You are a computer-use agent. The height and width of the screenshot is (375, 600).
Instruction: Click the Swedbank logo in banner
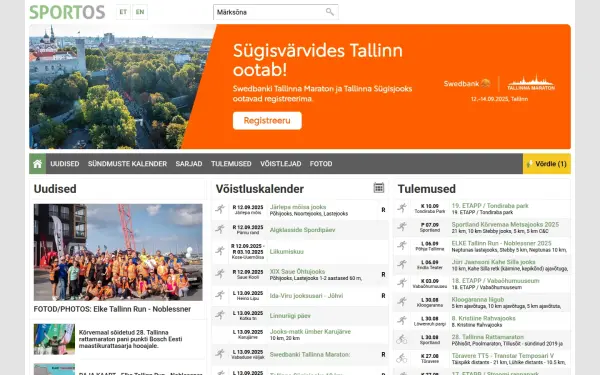click(467, 83)
